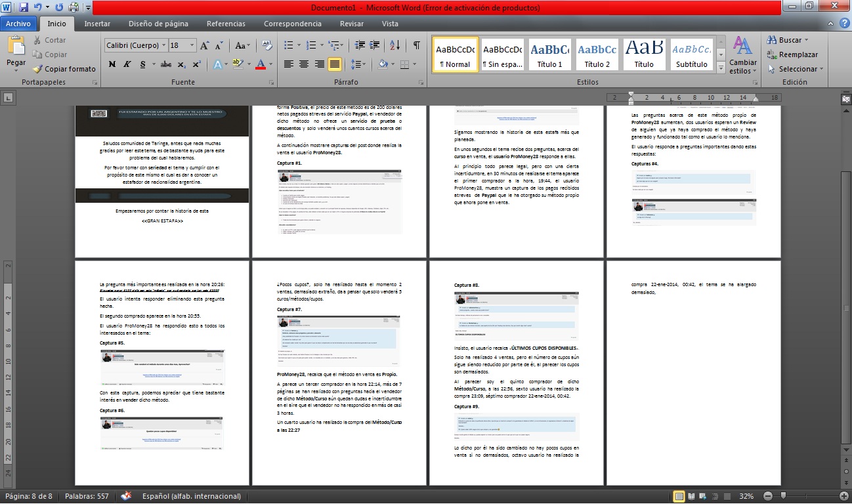Apply the Título 1 style
This screenshot has width=852, height=504.
(549, 55)
